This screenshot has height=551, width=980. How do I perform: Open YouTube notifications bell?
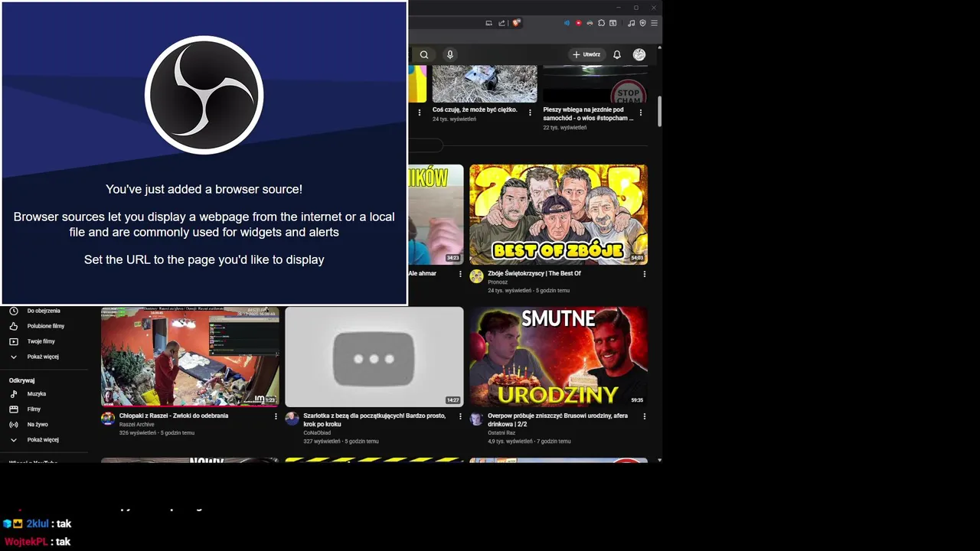tap(617, 54)
